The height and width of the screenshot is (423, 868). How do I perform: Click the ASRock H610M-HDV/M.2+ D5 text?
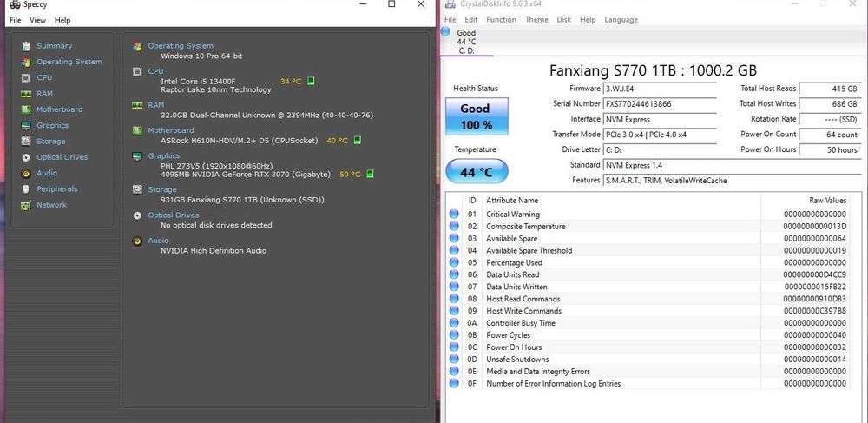tap(240, 141)
